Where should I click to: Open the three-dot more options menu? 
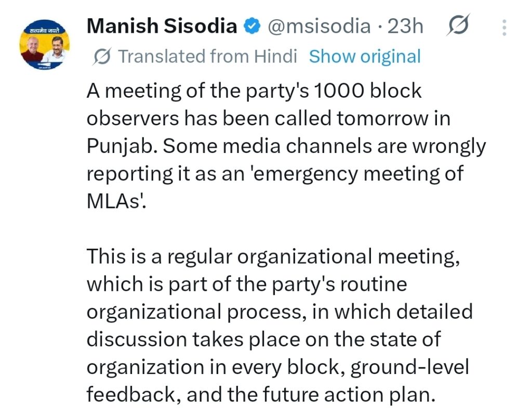pos(503,27)
